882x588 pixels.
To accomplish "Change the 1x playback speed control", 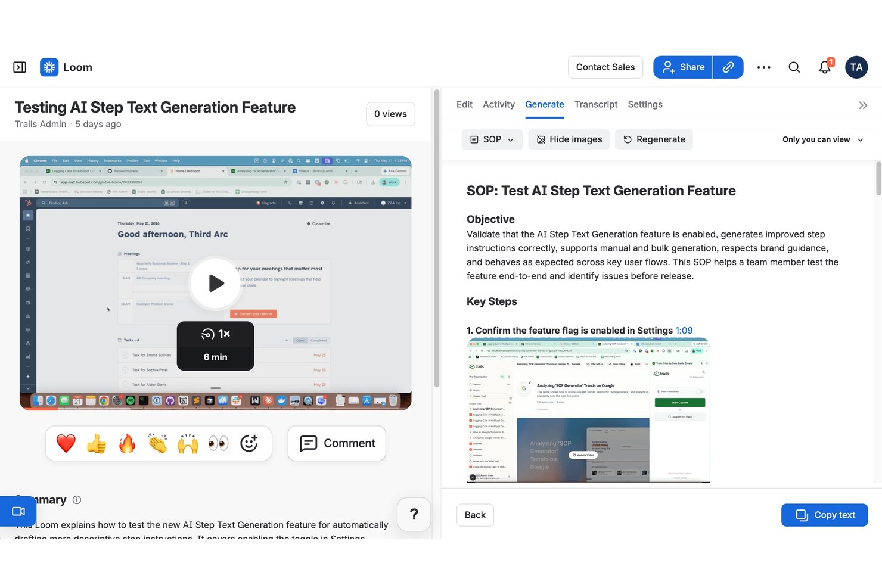I will pyautogui.click(x=216, y=334).
